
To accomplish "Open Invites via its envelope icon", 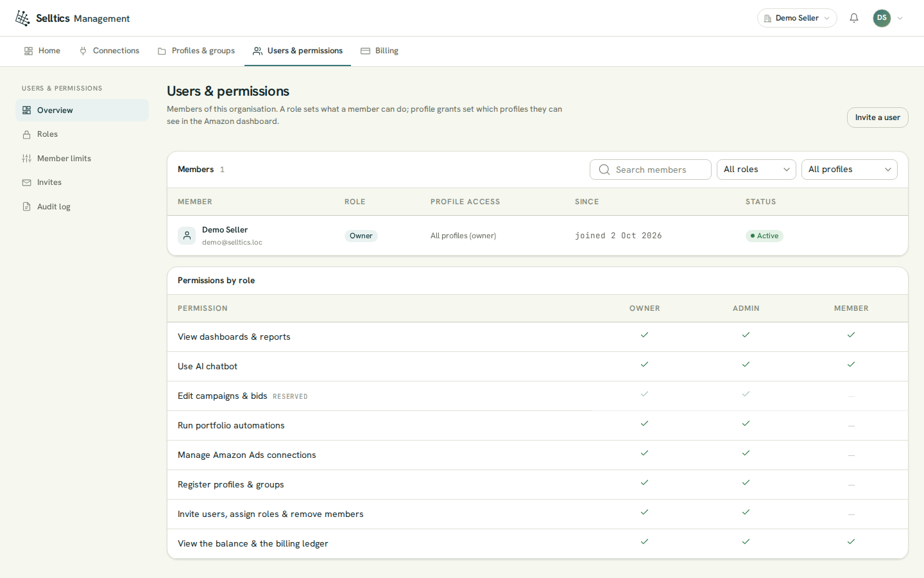I will click(x=27, y=182).
